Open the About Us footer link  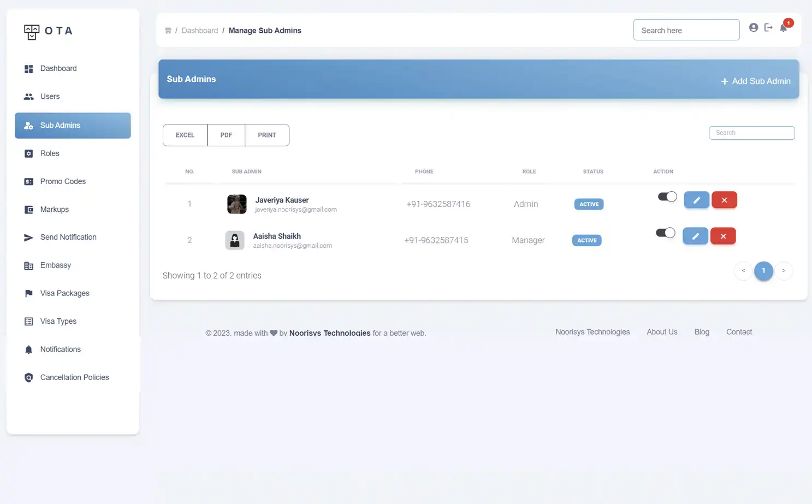click(x=662, y=332)
